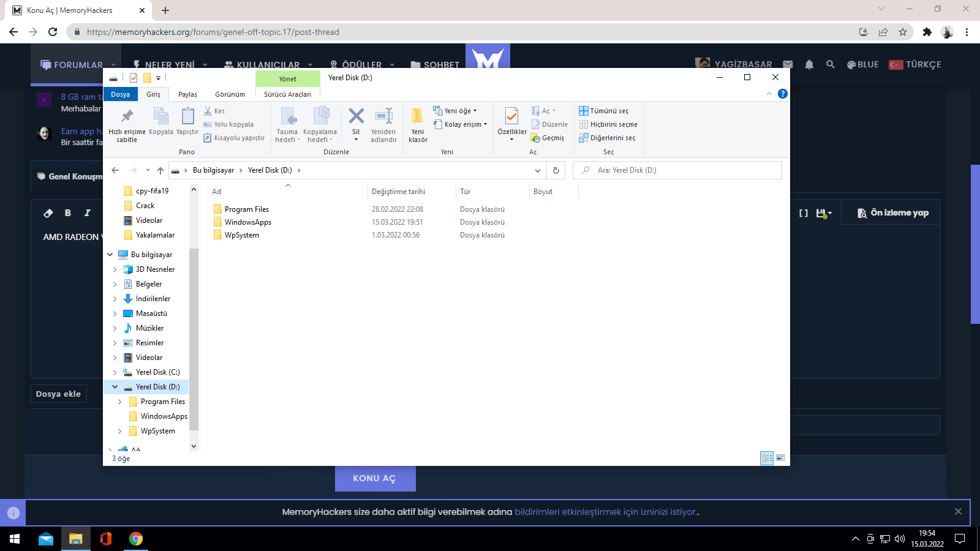Open Kolay erişim dropdown
980x551 pixels.
(460, 124)
